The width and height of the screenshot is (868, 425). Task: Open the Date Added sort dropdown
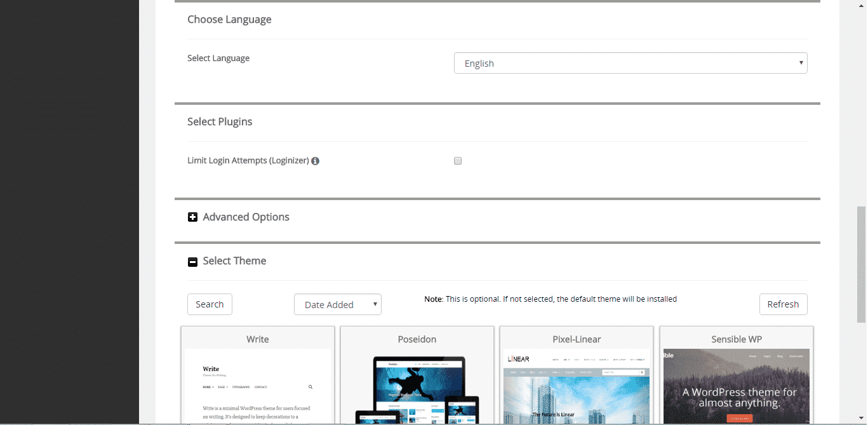[338, 304]
